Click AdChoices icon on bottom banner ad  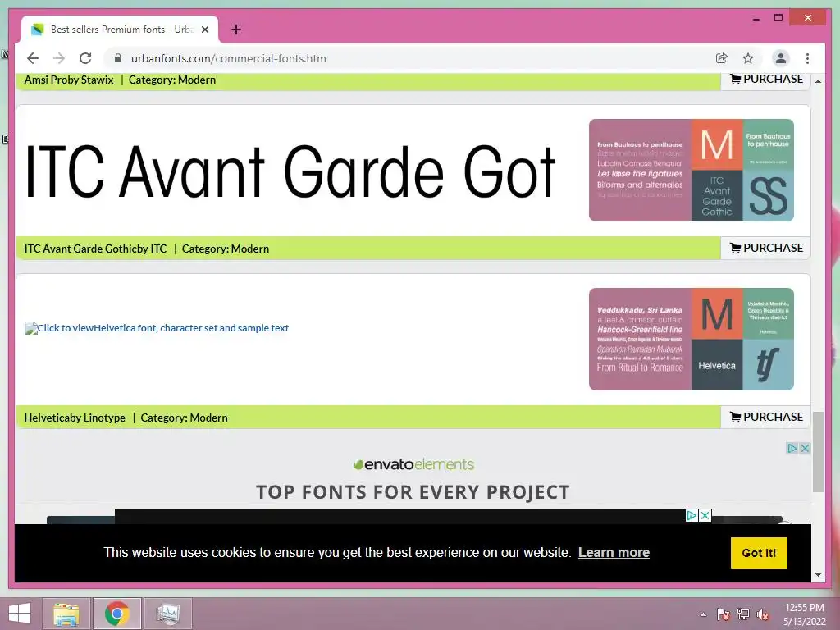(692, 515)
